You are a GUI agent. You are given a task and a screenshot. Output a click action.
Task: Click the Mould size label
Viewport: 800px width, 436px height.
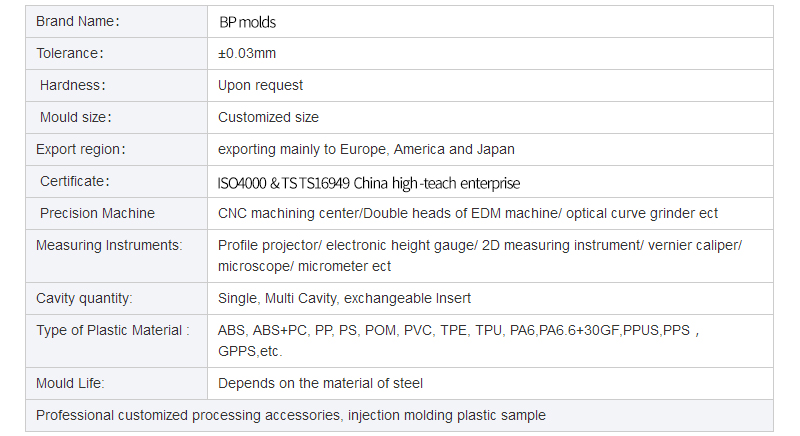coord(75,117)
